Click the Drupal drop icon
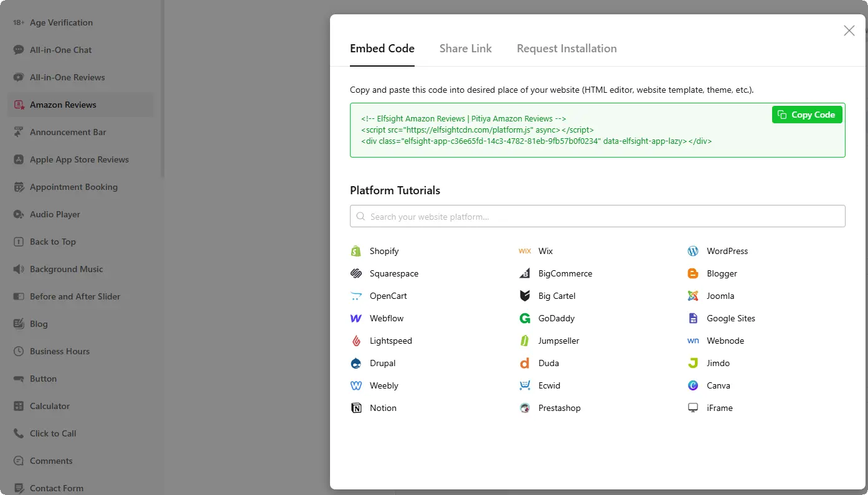 356,363
